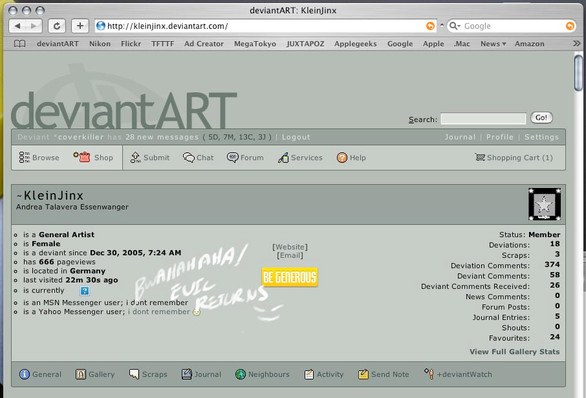Click the Go! search button

click(541, 118)
